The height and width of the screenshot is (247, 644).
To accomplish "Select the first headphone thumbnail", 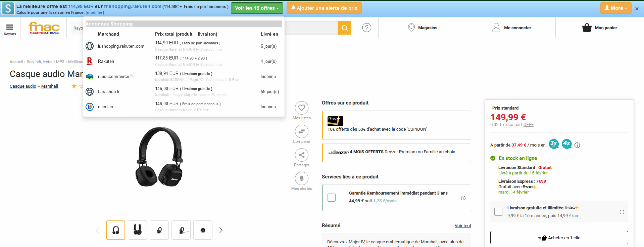I will [116, 230].
